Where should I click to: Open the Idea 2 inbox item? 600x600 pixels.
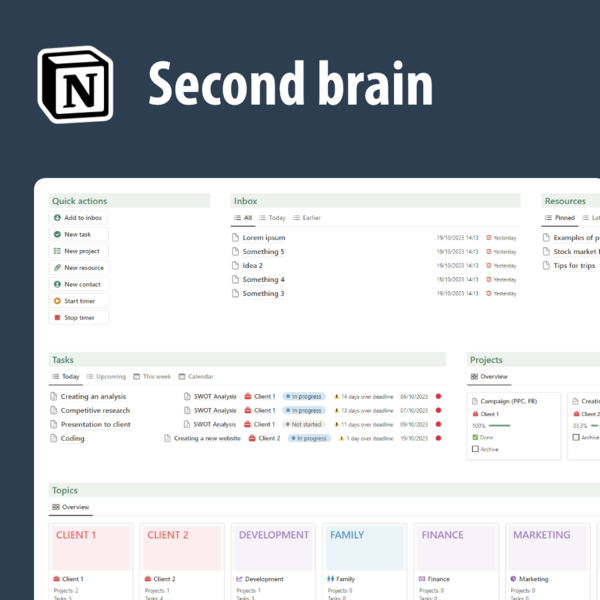pyautogui.click(x=253, y=266)
